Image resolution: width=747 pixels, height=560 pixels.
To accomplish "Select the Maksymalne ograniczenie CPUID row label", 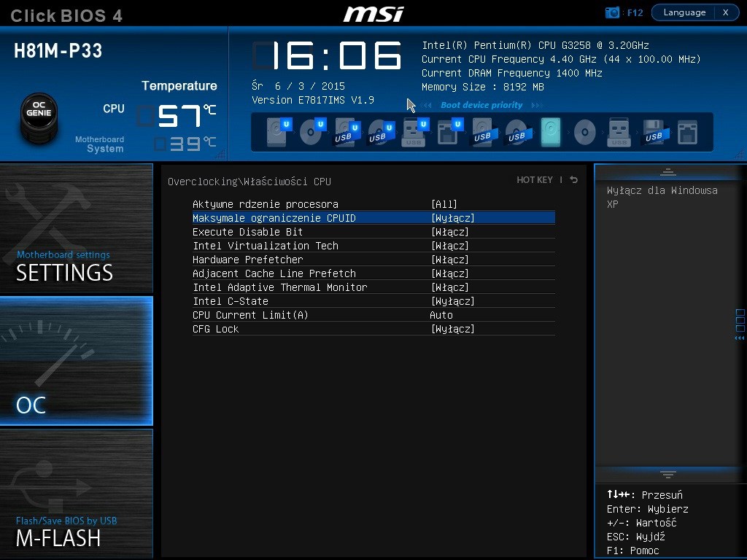I will pos(274,218).
